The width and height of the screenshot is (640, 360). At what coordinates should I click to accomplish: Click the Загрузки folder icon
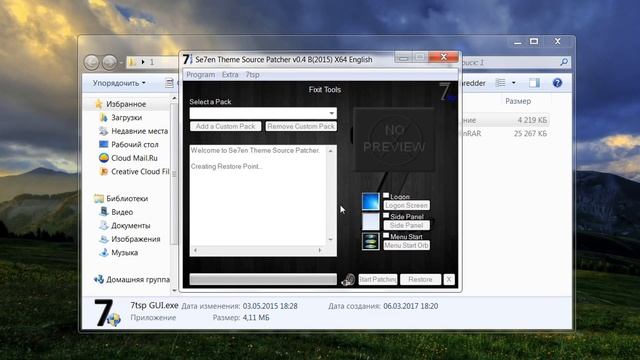(x=103, y=118)
